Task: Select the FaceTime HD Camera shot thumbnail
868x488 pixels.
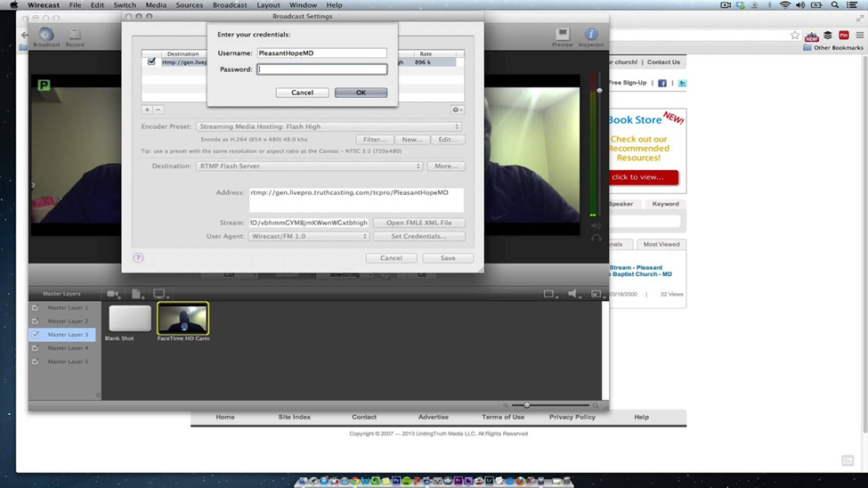Action: [183, 319]
